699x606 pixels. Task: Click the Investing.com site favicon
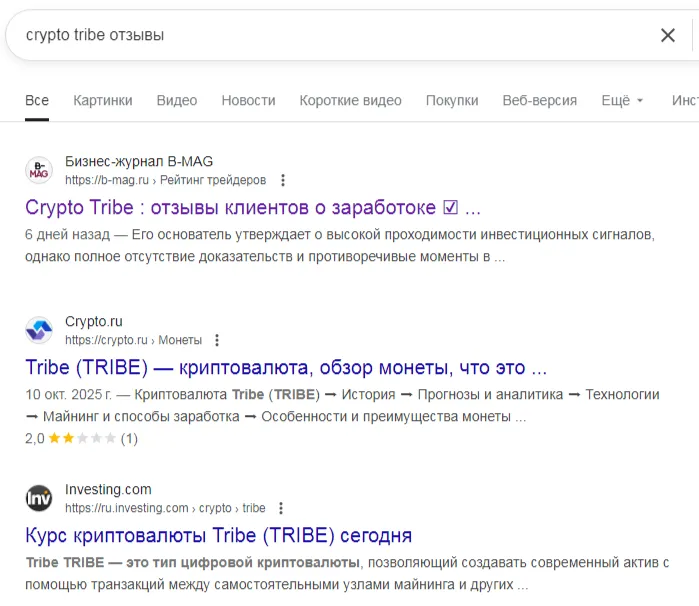click(x=39, y=498)
